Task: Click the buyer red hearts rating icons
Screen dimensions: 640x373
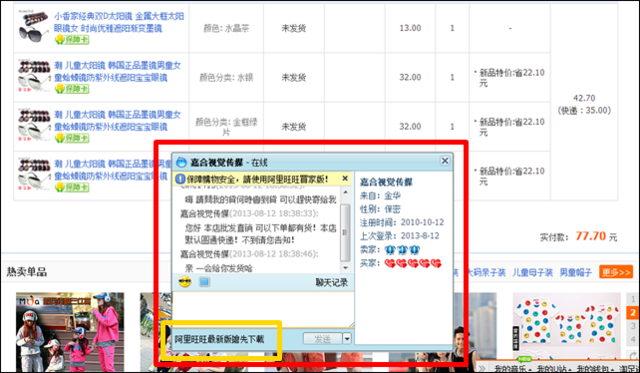Action: point(413,264)
